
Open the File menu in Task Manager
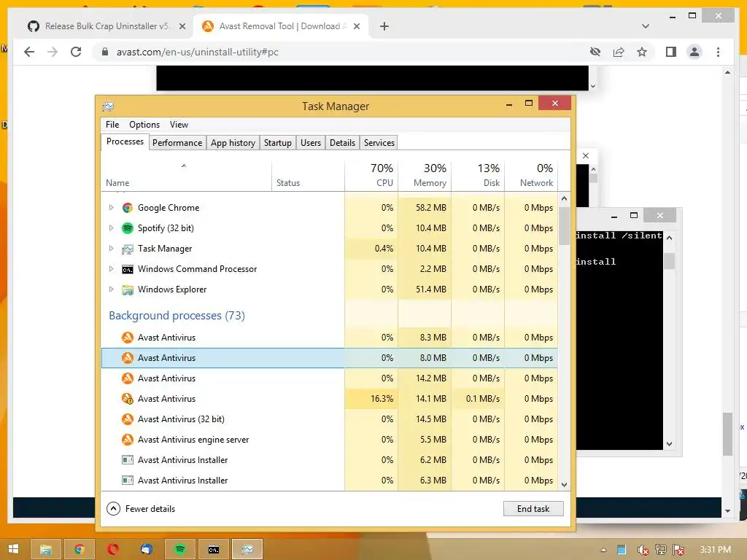coord(112,125)
